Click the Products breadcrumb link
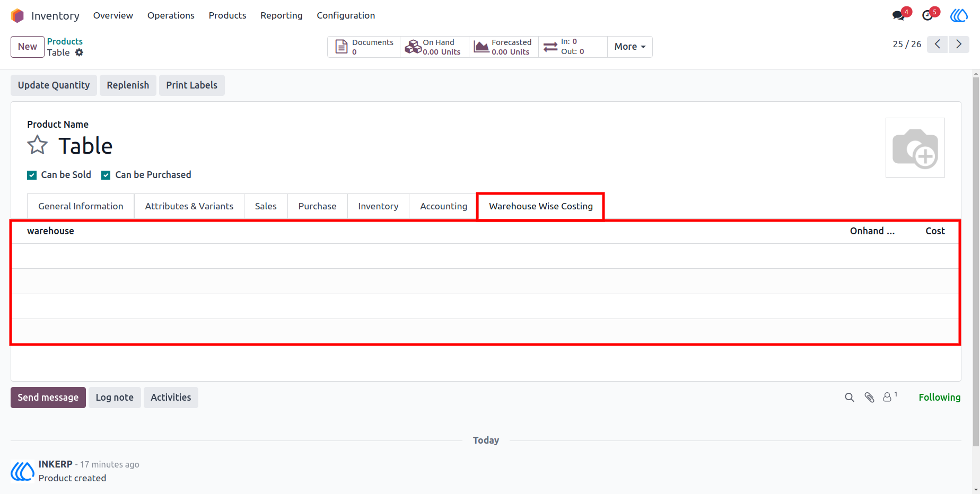Image resolution: width=980 pixels, height=494 pixels. click(x=65, y=41)
